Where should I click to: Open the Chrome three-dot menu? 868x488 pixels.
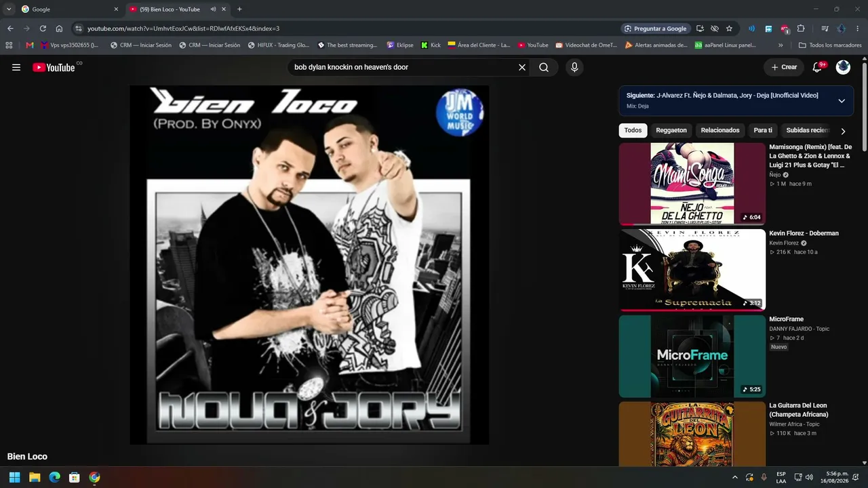[x=858, y=28]
